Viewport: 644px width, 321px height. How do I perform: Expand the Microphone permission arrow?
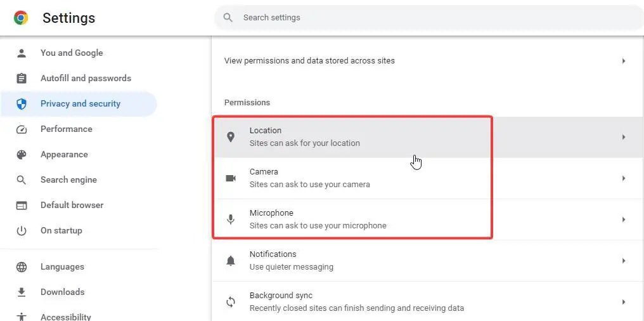point(624,219)
